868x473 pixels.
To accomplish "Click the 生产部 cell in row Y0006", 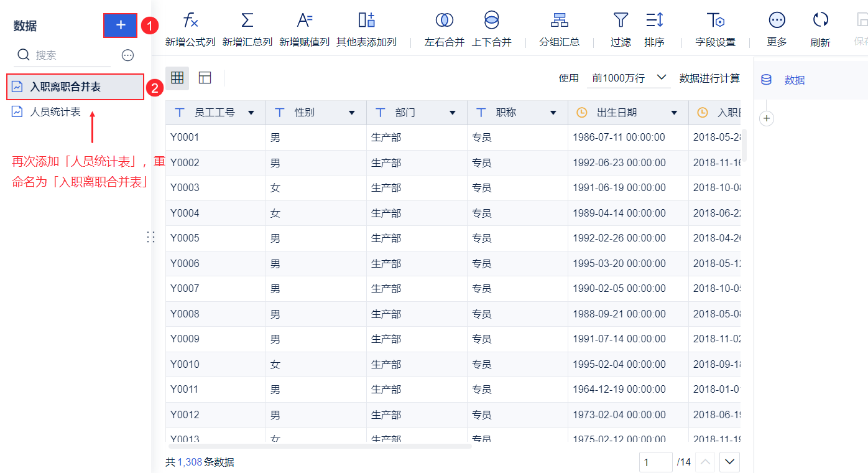I will (x=417, y=264).
